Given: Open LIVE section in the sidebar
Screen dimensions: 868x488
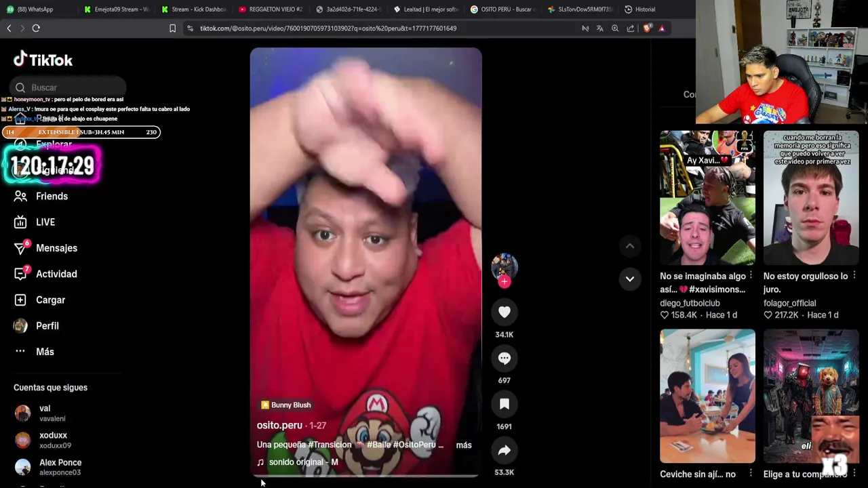Looking at the screenshot, I should pyautogui.click(x=45, y=222).
